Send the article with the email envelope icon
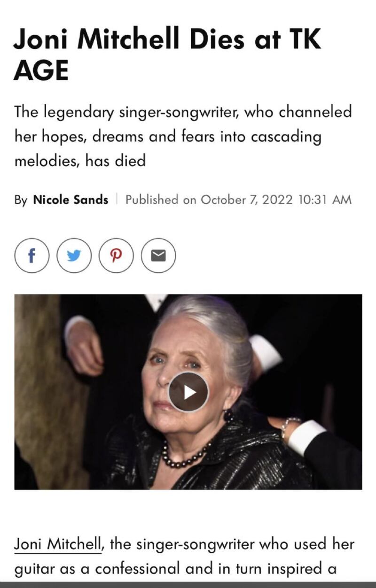Viewport: 376px width, 588px height. [x=158, y=255]
